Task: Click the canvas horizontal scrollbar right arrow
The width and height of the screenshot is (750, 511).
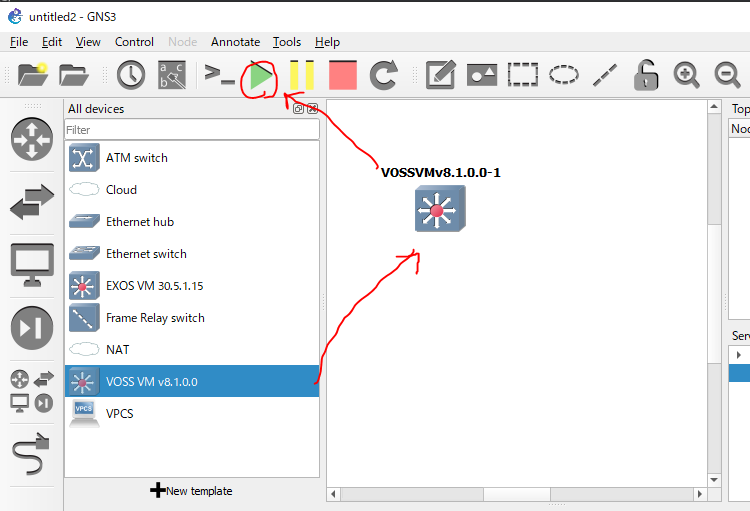Action: tap(700, 494)
